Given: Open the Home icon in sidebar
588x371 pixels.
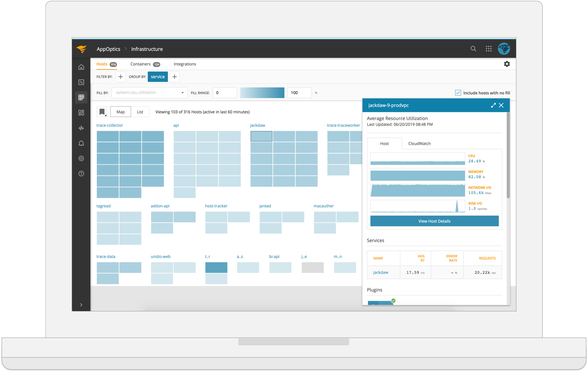Looking at the screenshot, I should tap(81, 67).
